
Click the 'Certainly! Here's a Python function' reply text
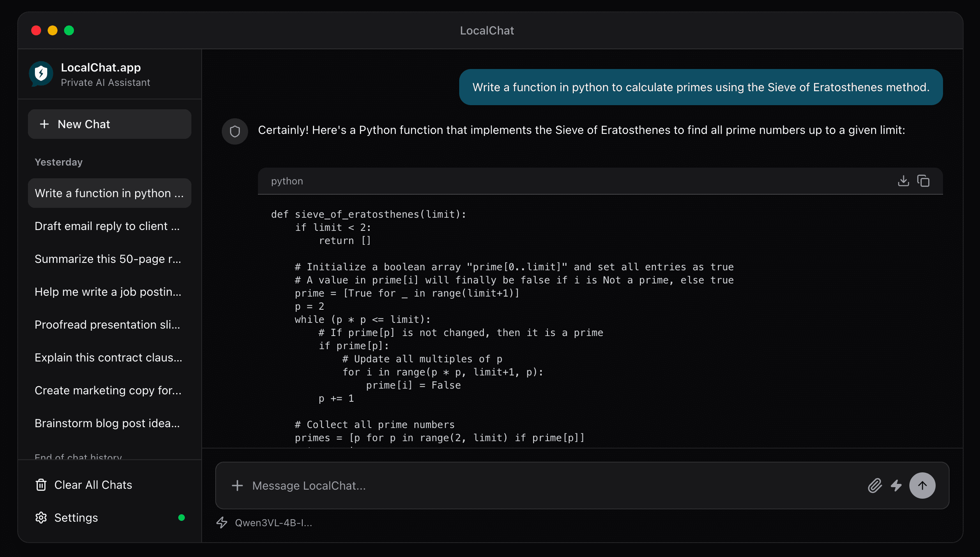point(582,130)
